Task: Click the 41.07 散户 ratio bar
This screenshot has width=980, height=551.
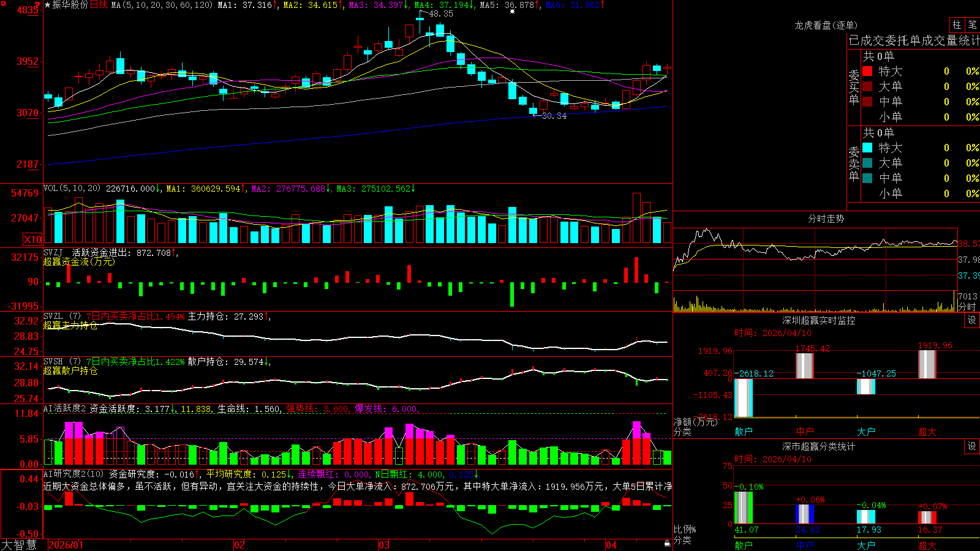Action: 744,508
